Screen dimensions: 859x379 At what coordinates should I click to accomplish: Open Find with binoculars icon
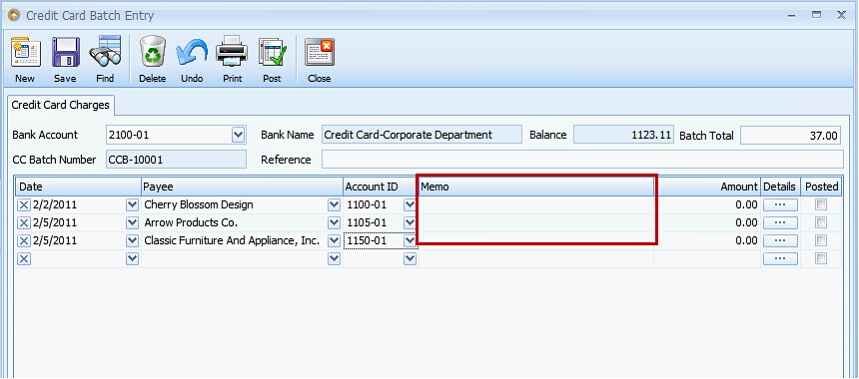click(105, 60)
